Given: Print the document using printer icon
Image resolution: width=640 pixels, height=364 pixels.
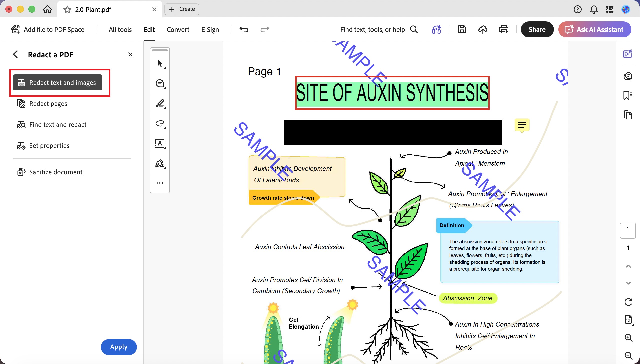Looking at the screenshot, I should point(504,29).
